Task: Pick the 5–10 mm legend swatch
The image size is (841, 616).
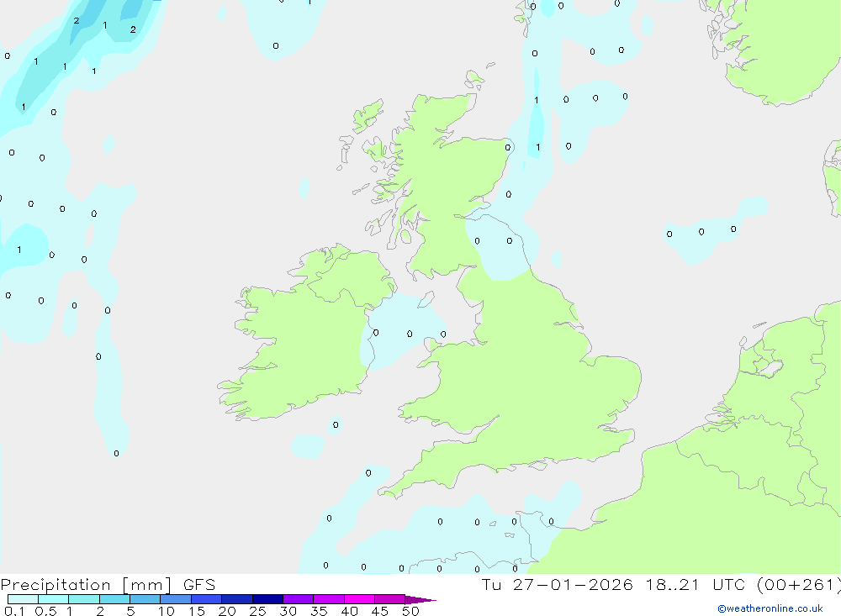Action: [145, 599]
